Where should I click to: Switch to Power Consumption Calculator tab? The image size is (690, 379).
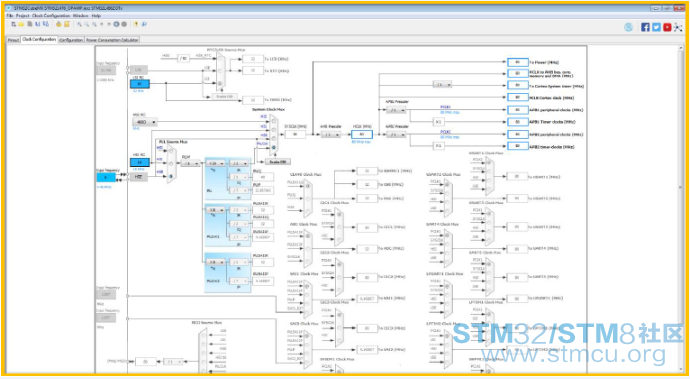click(x=112, y=40)
